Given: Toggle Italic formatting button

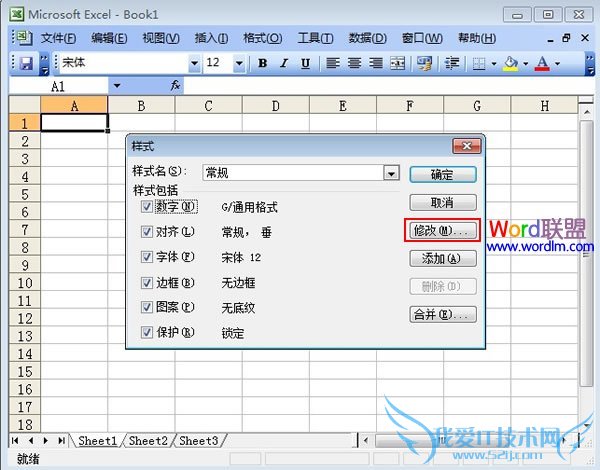Looking at the screenshot, I should coord(284,63).
